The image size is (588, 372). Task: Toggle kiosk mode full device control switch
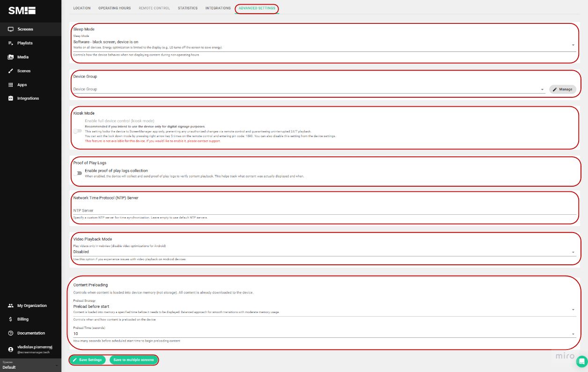click(x=78, y=131)
